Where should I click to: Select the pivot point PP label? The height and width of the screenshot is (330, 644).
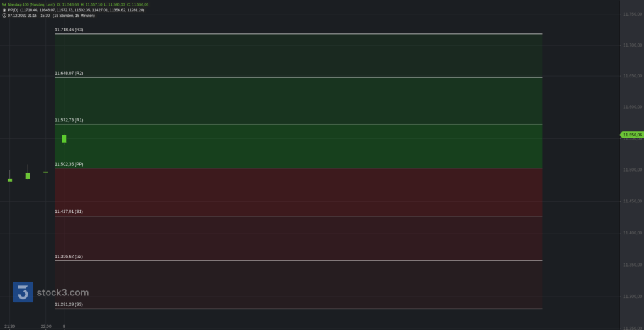pos(69,164)
